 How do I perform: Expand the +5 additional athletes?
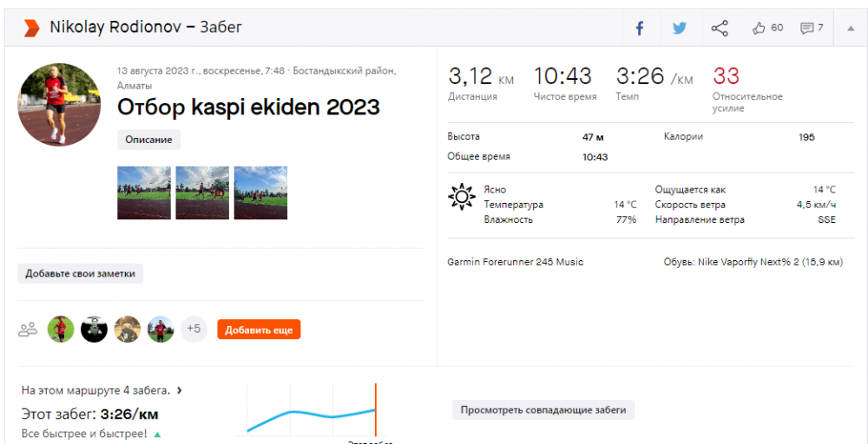(x=194, y=330)
